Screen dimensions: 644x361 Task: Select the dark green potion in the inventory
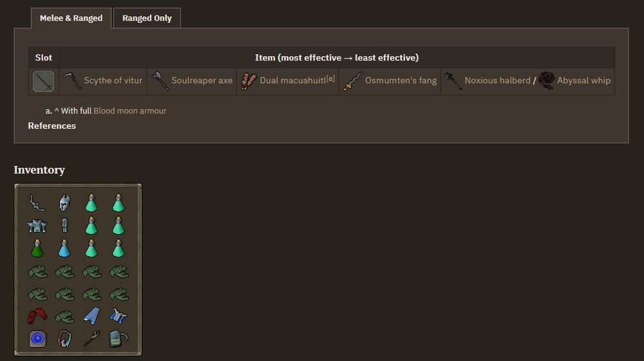click(x=37, y=248)
